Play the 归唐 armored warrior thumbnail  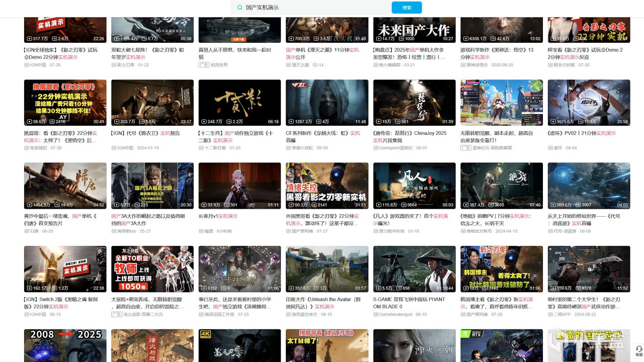[65, 186]
